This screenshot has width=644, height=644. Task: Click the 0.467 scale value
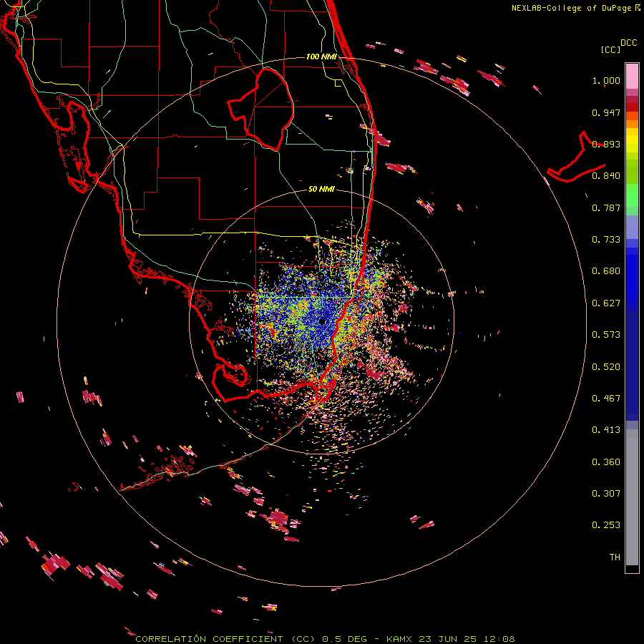[606, 399]
